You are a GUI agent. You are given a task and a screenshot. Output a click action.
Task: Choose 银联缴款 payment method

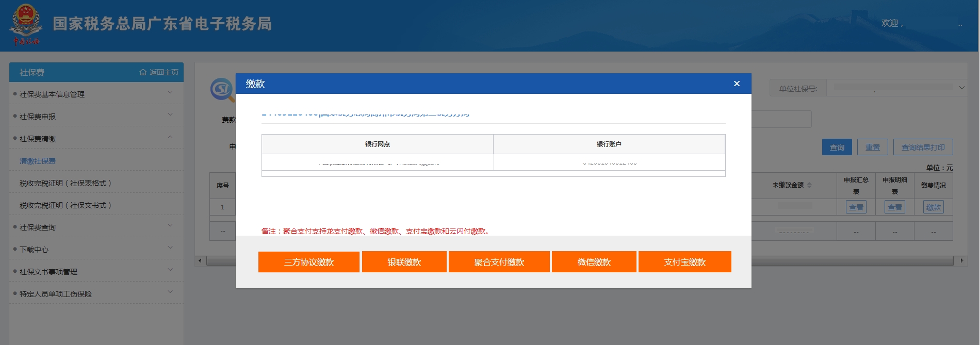click(404, 262)
